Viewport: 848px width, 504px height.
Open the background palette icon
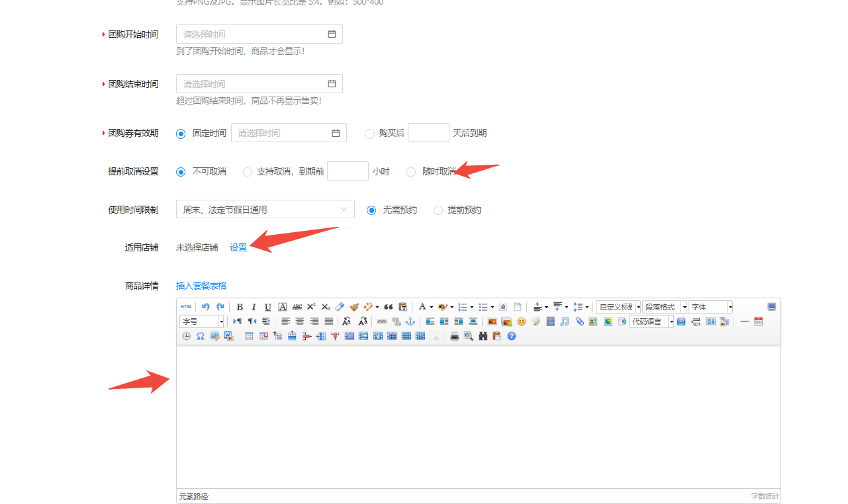536,321
